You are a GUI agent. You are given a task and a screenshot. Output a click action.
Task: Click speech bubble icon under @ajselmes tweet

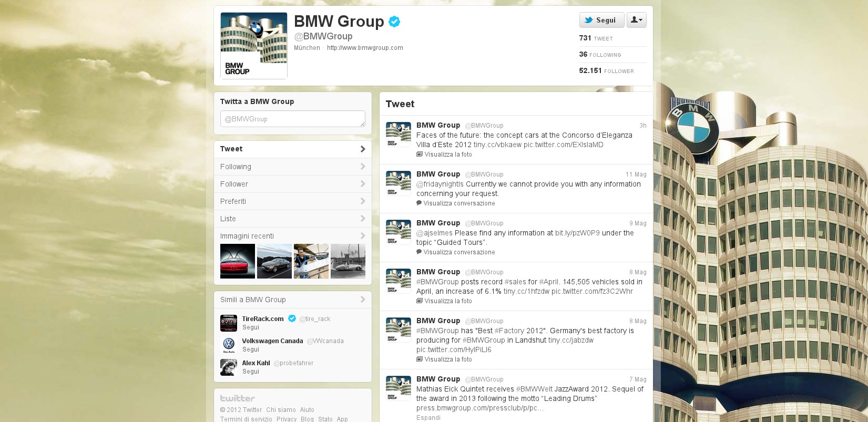pyautogui.click(x=419, y=252)
